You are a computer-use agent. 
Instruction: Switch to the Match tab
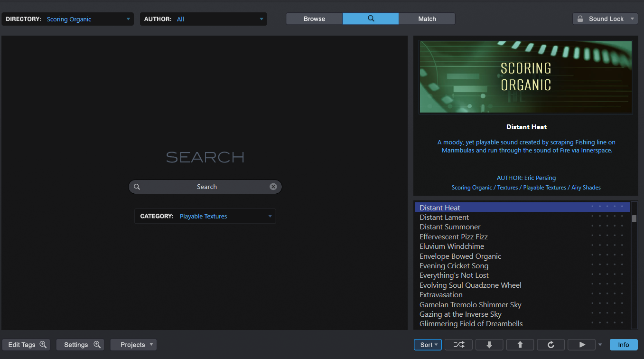coord(427,19)
